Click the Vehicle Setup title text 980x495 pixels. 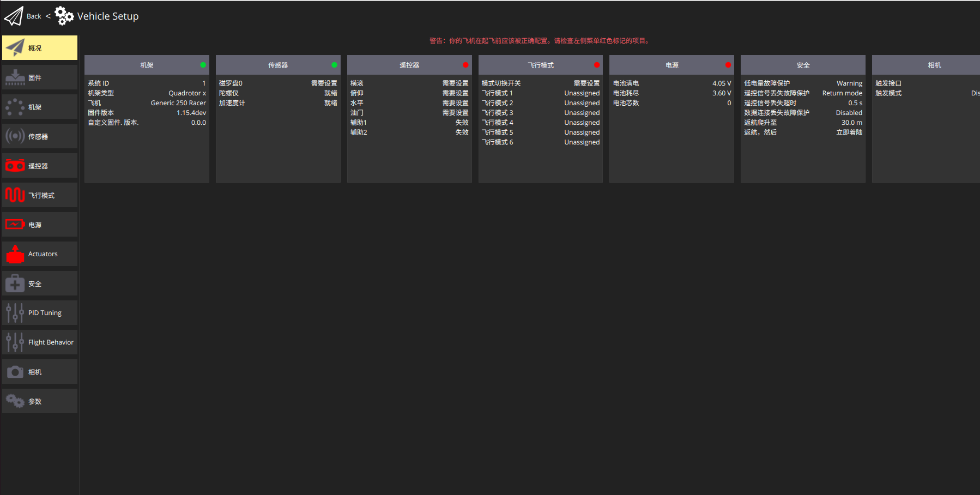(108, 16)
